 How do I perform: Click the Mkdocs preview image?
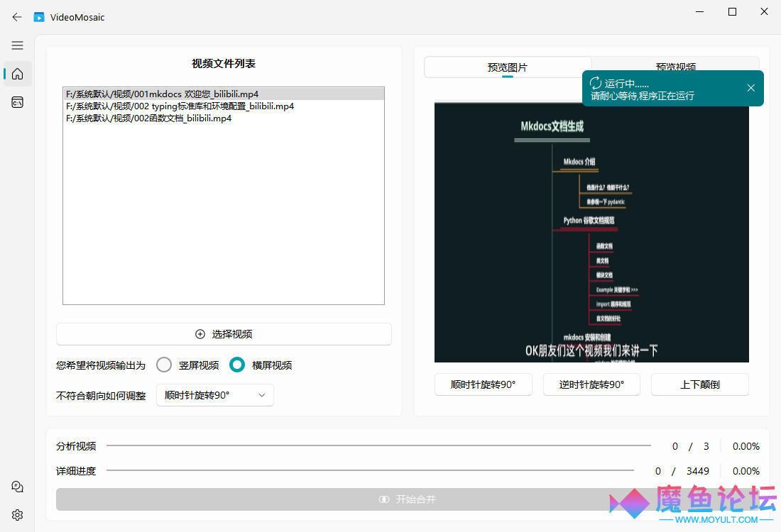pos(591,233)
